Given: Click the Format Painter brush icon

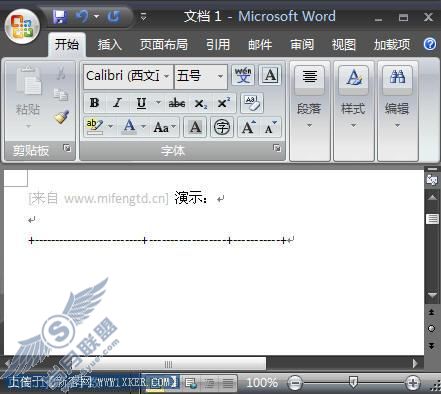Looking at the screenshot, I should pyautogui.click(x=62, y=117).
